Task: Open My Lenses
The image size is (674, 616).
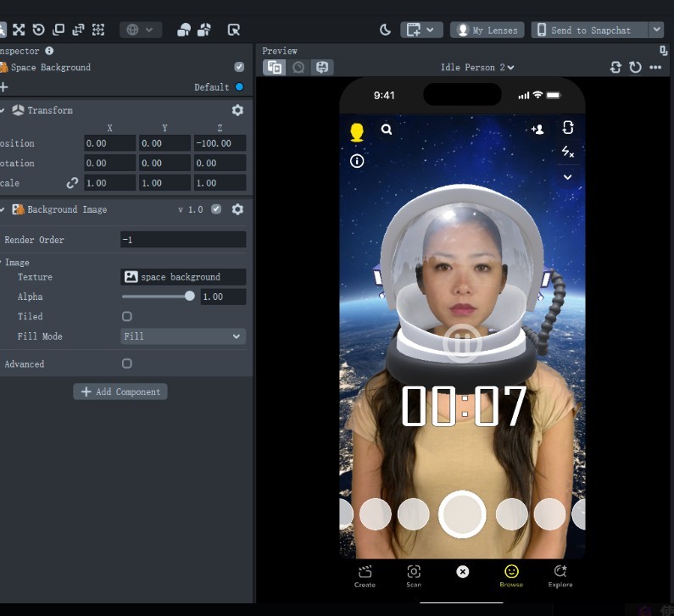Action: pyautogui.click(x=487, y=30)
